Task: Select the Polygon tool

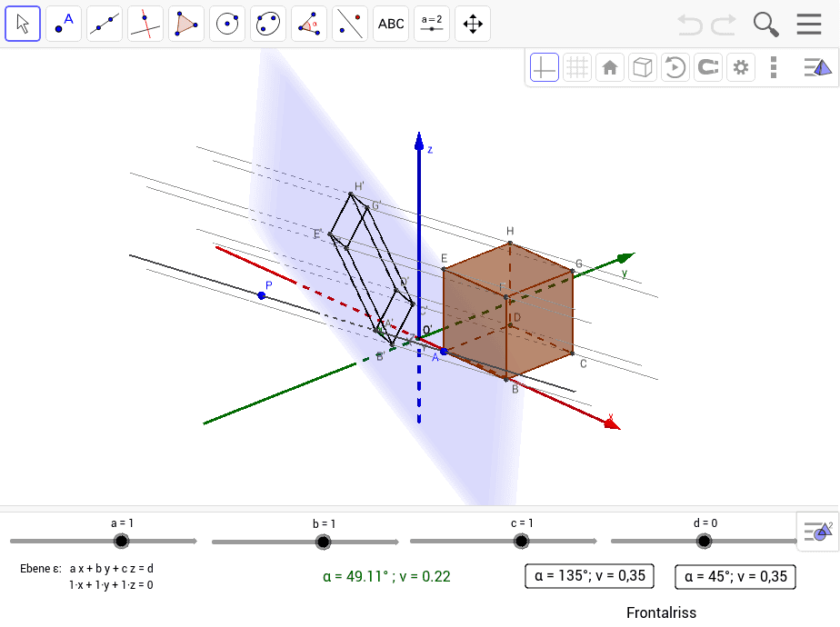Action: [185, 24]
